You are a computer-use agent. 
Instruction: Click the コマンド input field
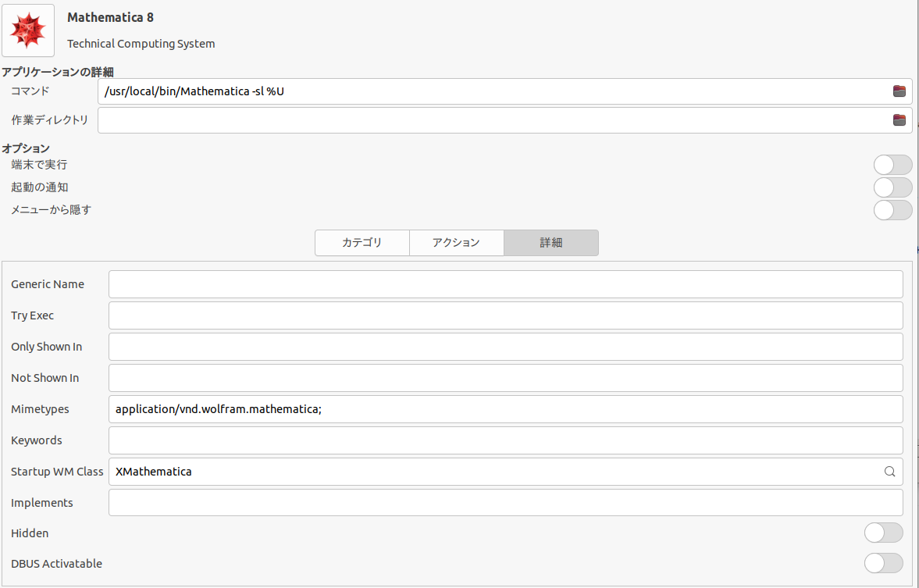coord(505,91)
